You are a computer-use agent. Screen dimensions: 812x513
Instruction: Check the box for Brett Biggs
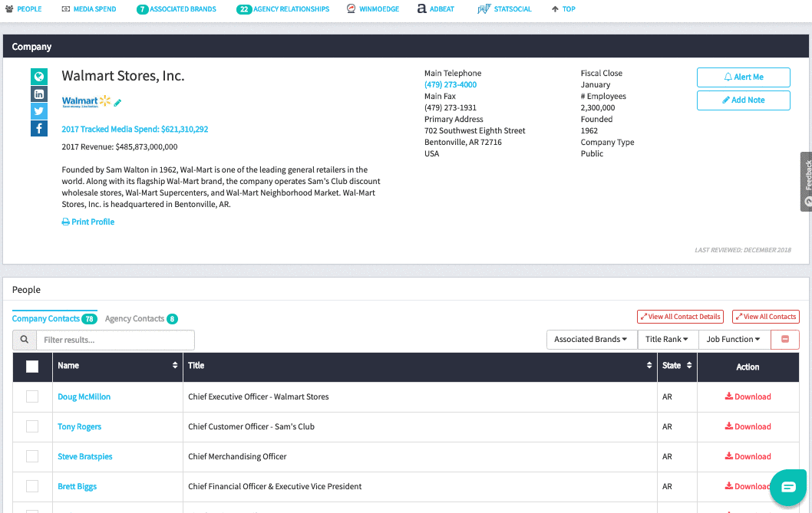[x=32, y=486]
